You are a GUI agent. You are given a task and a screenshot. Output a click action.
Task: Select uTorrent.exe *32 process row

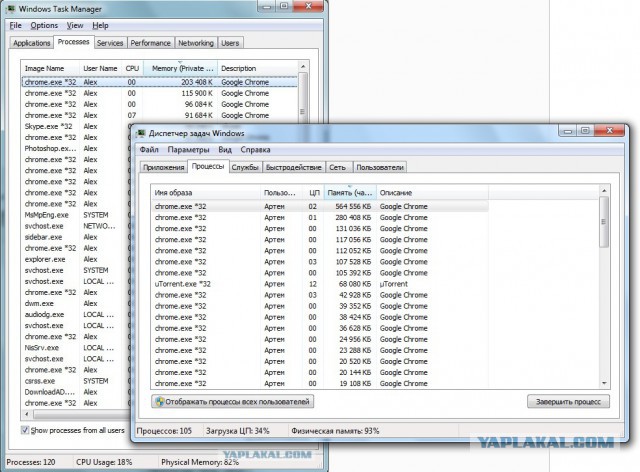point(320,284)
